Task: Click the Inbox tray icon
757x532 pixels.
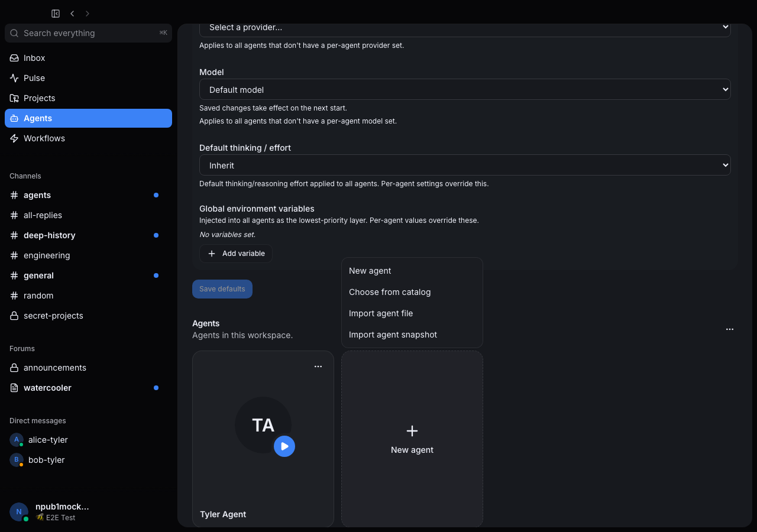Action: [14, 58]
